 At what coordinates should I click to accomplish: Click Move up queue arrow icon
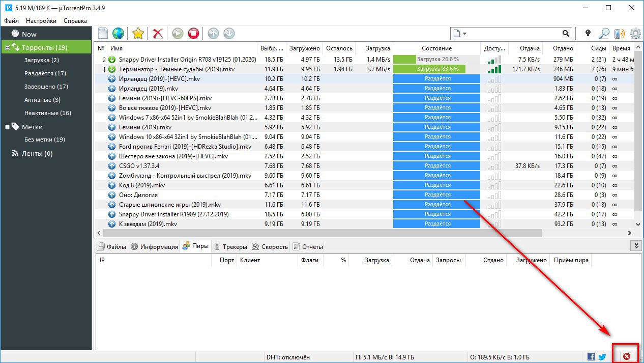tap(214, 34)
